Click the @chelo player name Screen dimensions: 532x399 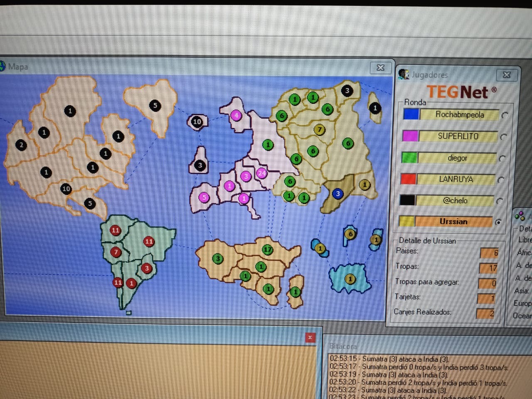click(455, 200)
